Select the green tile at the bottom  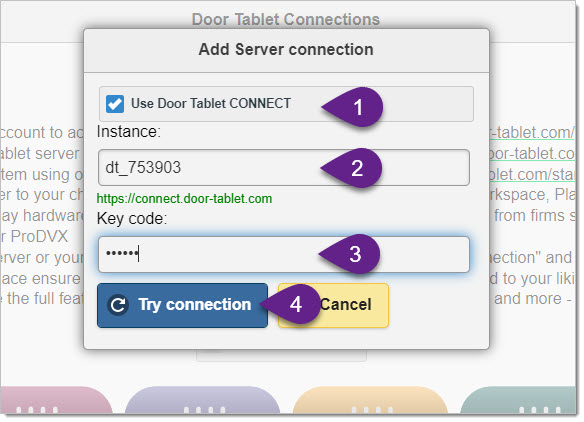pos(518,400)
